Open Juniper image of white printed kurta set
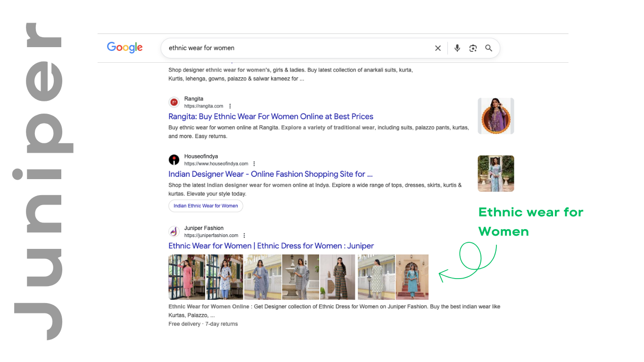The height and width of the screenshot is (362, 644). [x=225, y=277]
